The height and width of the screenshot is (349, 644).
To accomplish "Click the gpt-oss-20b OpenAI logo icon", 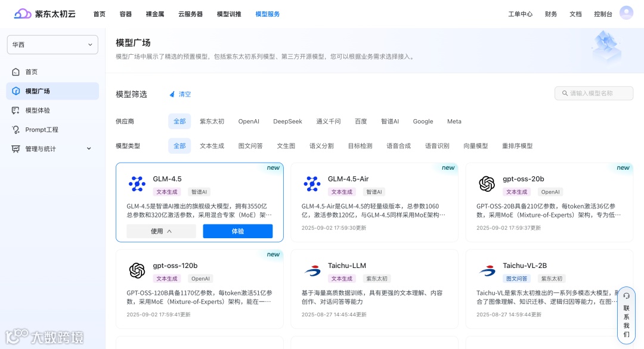I will [x=487, y=183].
